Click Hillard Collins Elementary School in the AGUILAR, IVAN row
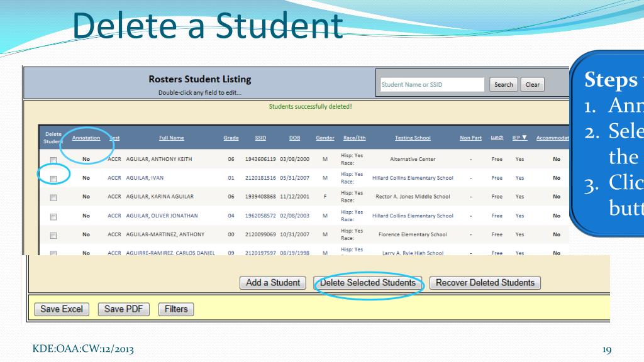644x362 pixels. click(413, 178)
